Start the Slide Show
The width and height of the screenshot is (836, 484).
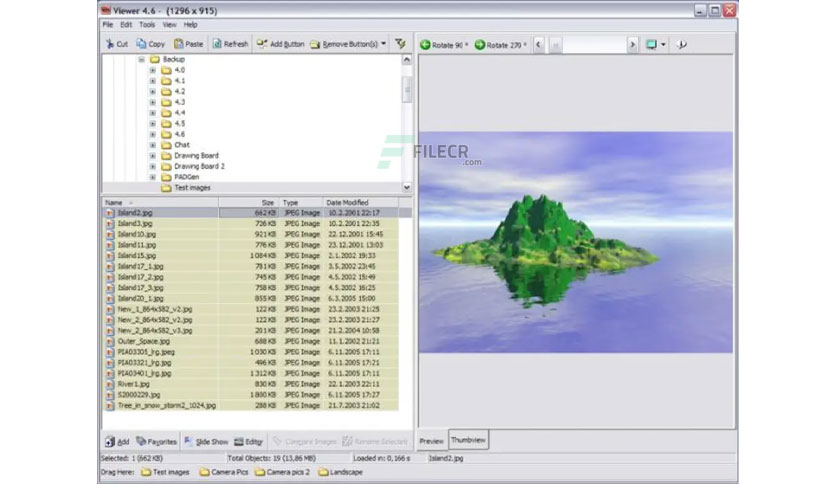(206, 441)
